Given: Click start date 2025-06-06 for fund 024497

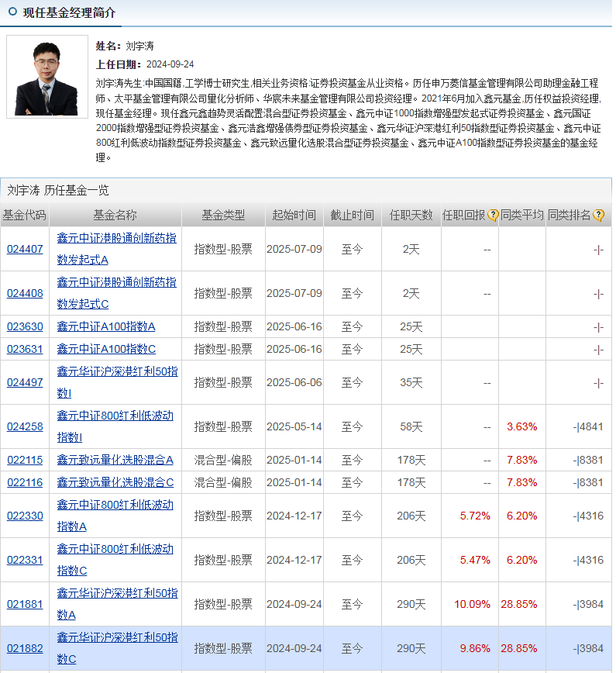Looking at the screenshot, I should [x=294, y=382].
